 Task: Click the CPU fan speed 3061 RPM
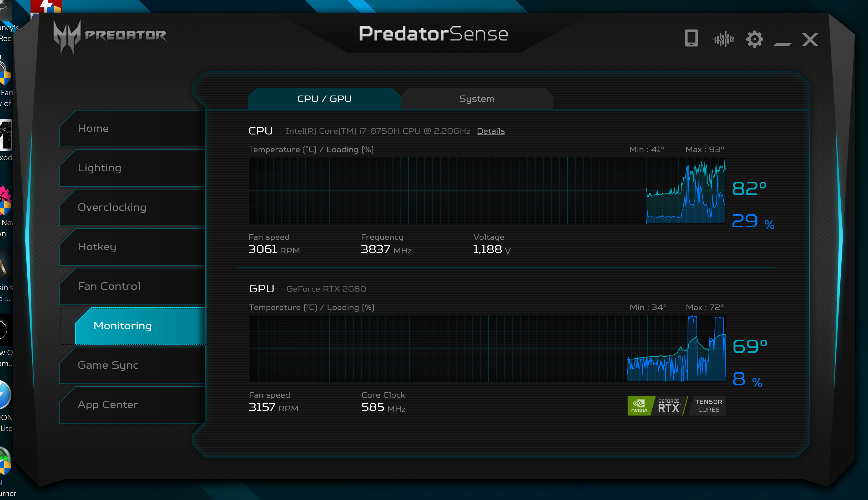click(274, 249)
